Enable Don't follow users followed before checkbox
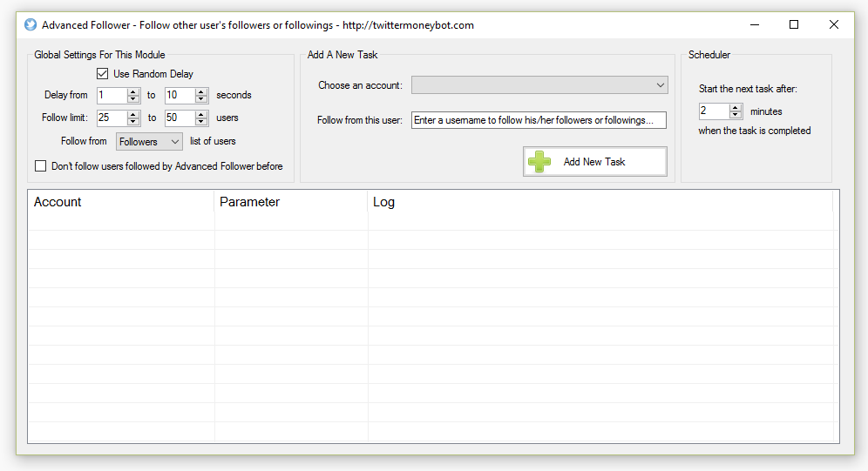 [40, 165]
